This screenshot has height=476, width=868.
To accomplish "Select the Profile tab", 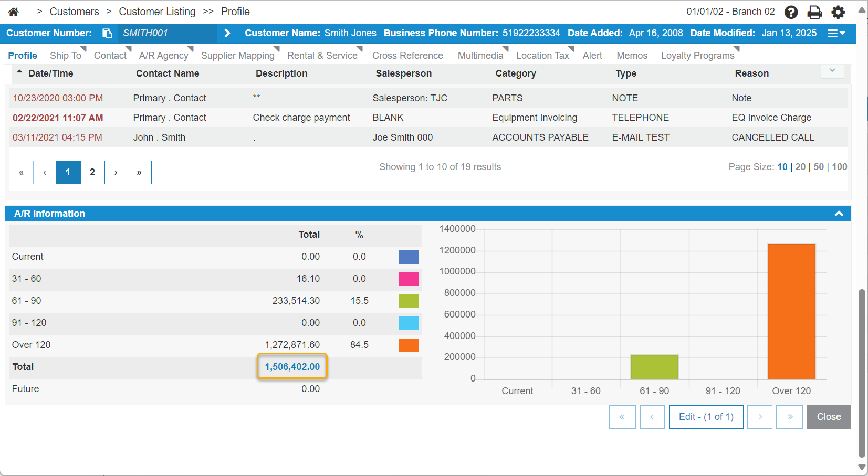I will click(x=23, y=55).
